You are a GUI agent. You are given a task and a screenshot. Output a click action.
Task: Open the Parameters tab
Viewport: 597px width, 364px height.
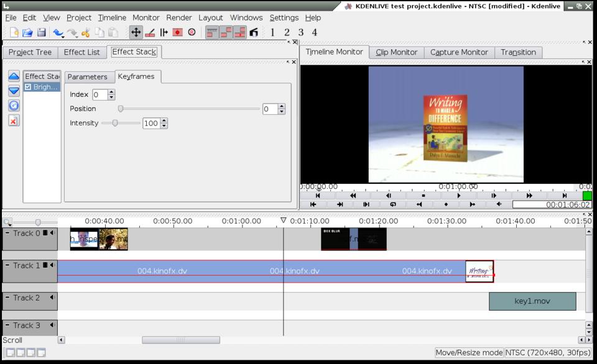click(x=87, y=77)
